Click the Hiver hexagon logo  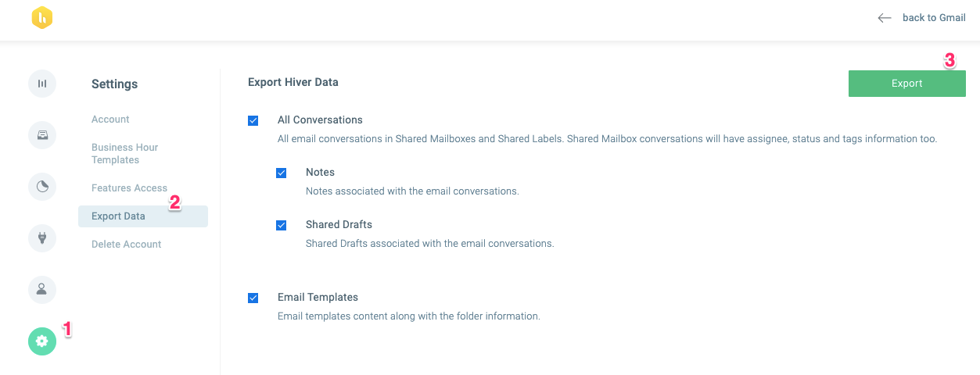(42, 18)
